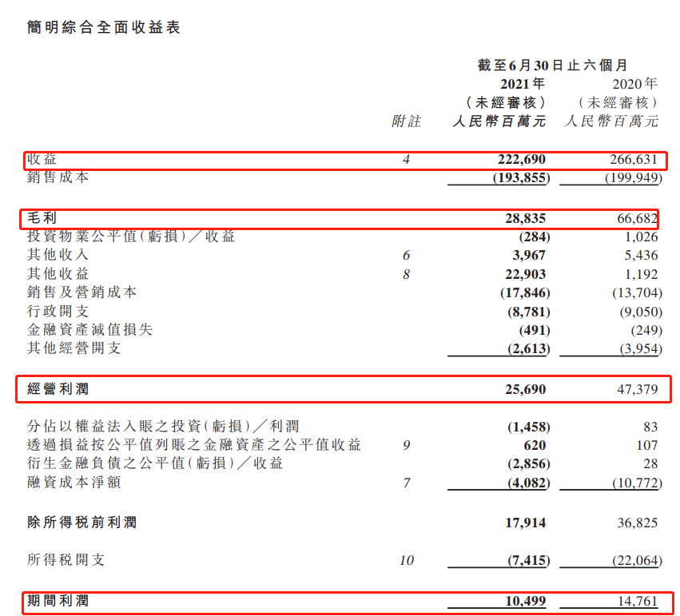Screen dimensions: 680x616
Task: Select the 附註 column header
Action: click(x=406, y=121)
